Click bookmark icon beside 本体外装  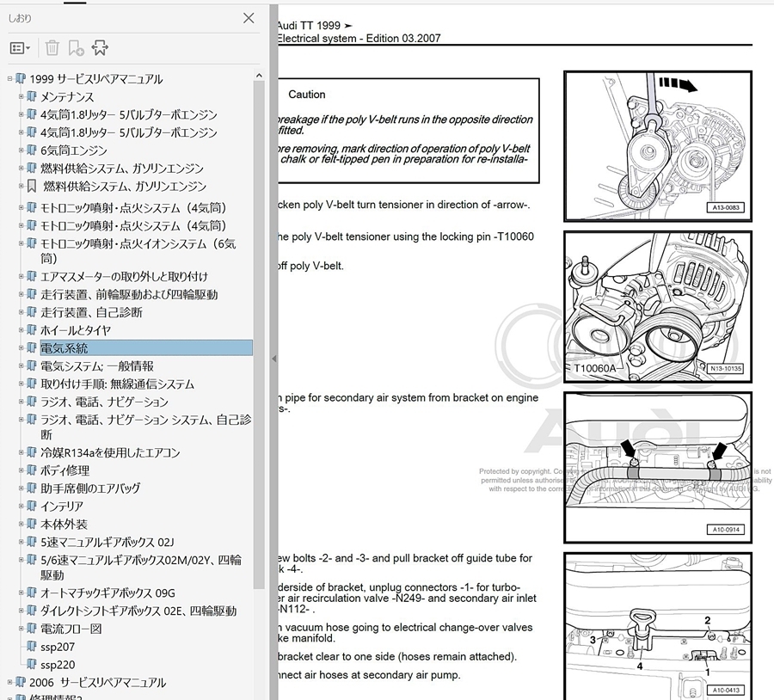click(32, 524)
